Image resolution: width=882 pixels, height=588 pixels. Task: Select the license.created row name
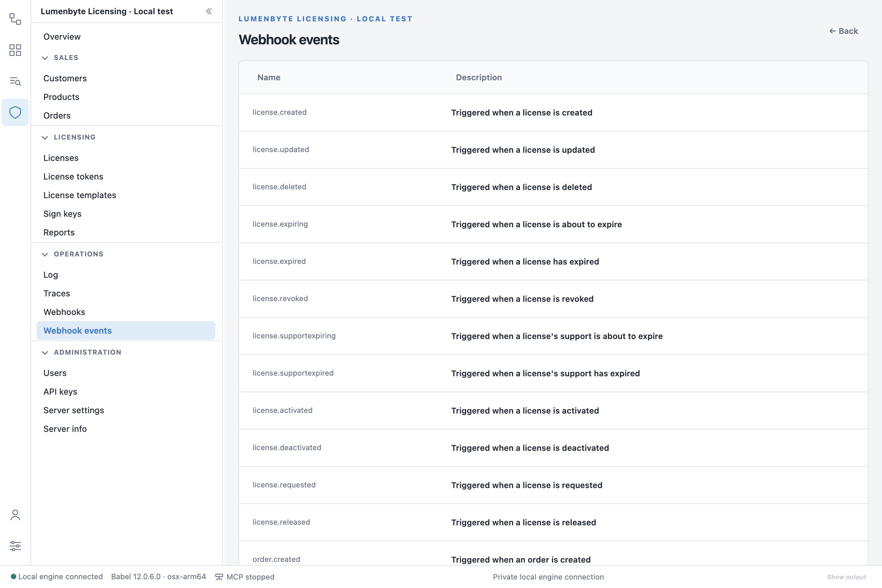pyautogui.click(x=279, y=112)
